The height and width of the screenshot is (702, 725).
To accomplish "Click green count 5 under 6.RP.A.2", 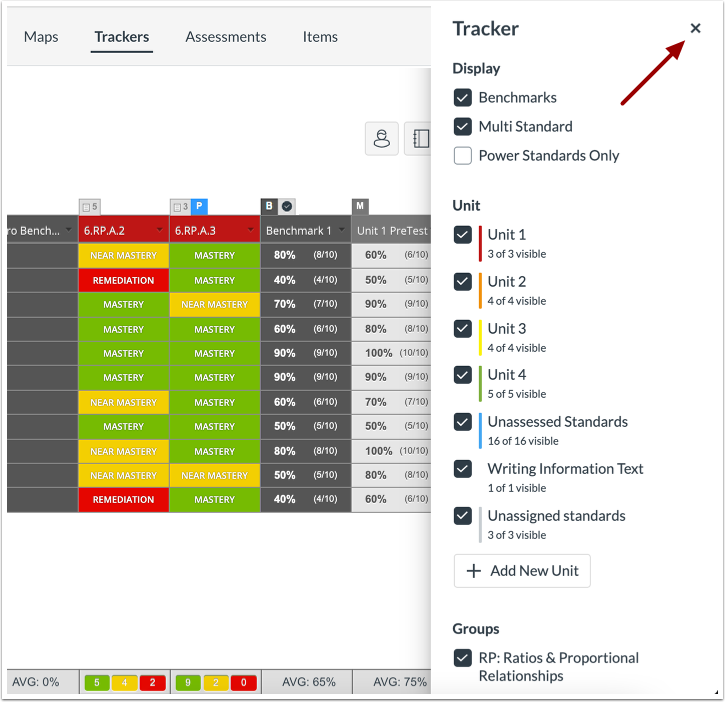I will coord(97,683).
